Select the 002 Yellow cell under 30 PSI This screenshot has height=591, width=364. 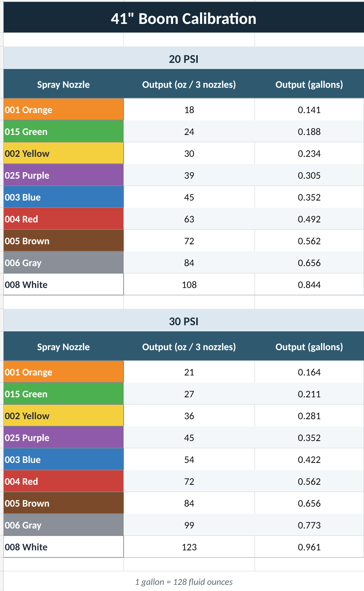(64, 416)
